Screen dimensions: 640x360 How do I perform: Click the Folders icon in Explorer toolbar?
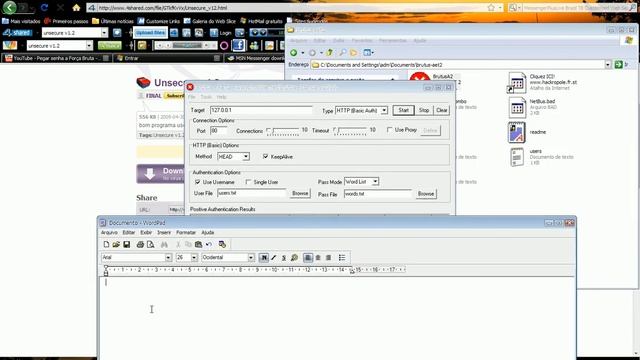(353, 53)
